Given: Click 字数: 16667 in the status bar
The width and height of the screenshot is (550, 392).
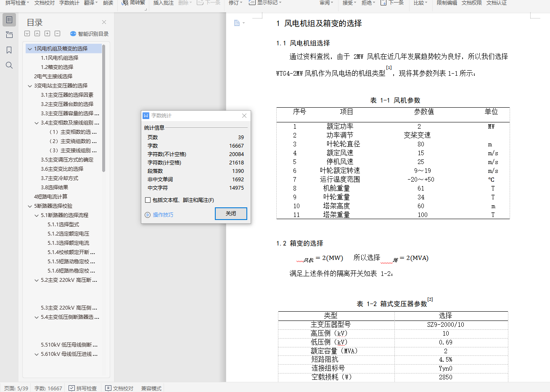Looking at the screenshot, I should click(x=48, y=388).
